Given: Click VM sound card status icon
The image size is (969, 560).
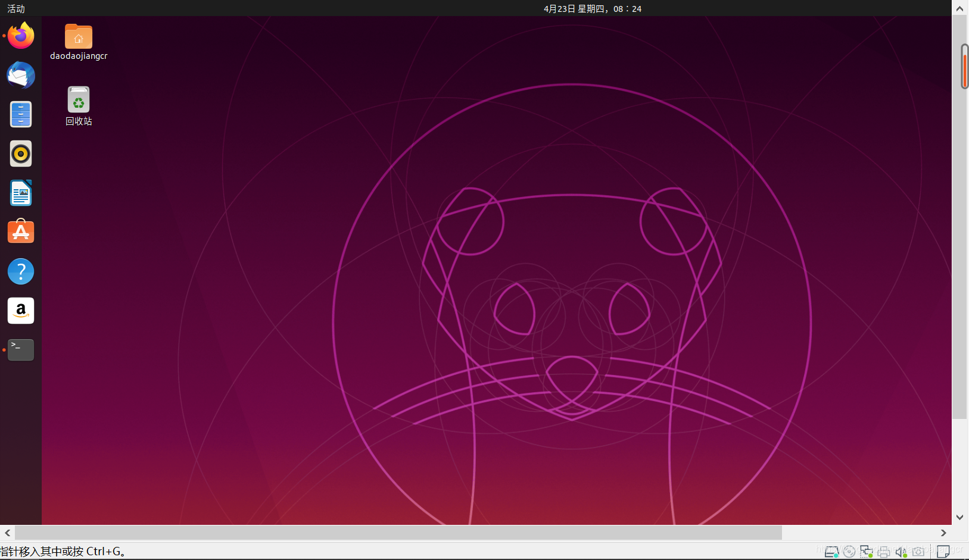Looking at the screenshot, I should pos(901,552).
